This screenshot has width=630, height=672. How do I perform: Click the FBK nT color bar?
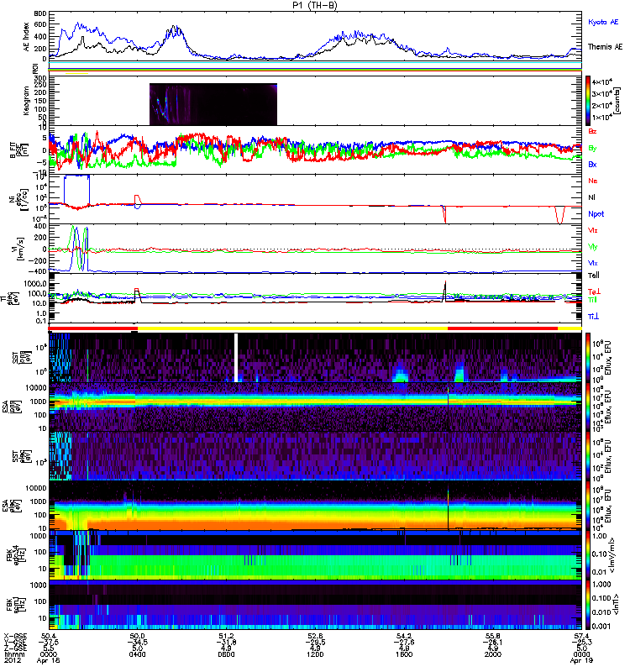tap(588, 605)
